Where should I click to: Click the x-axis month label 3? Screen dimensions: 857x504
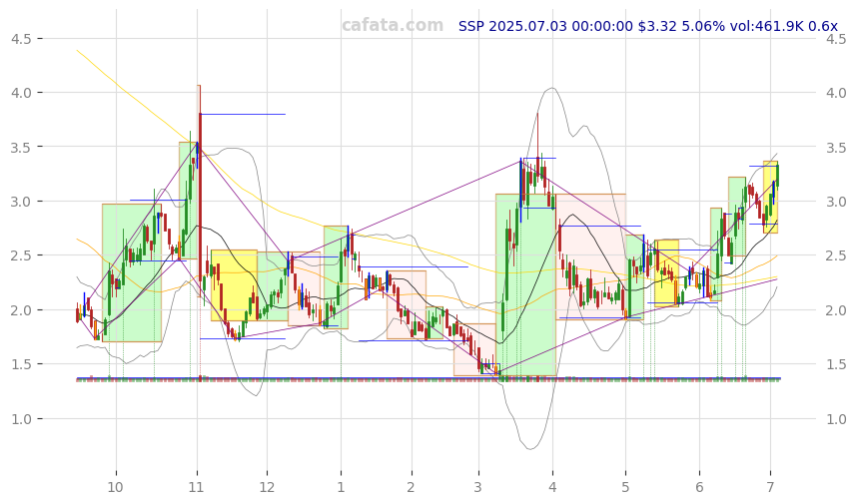(478, 487)
